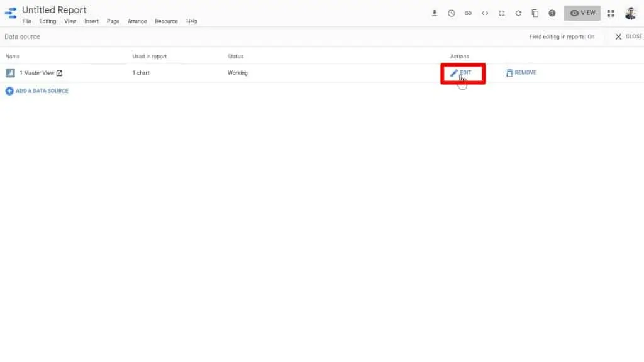The height and width of the screenshot is (362, 644).
Task: Open the Insert menu
Action: click(92, 21)
